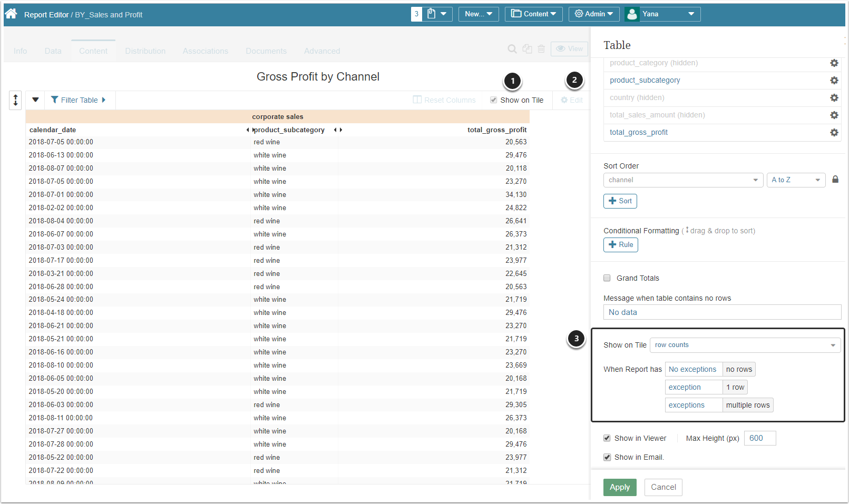Open the channel sort column dropdown

click(x=683, y=180)
